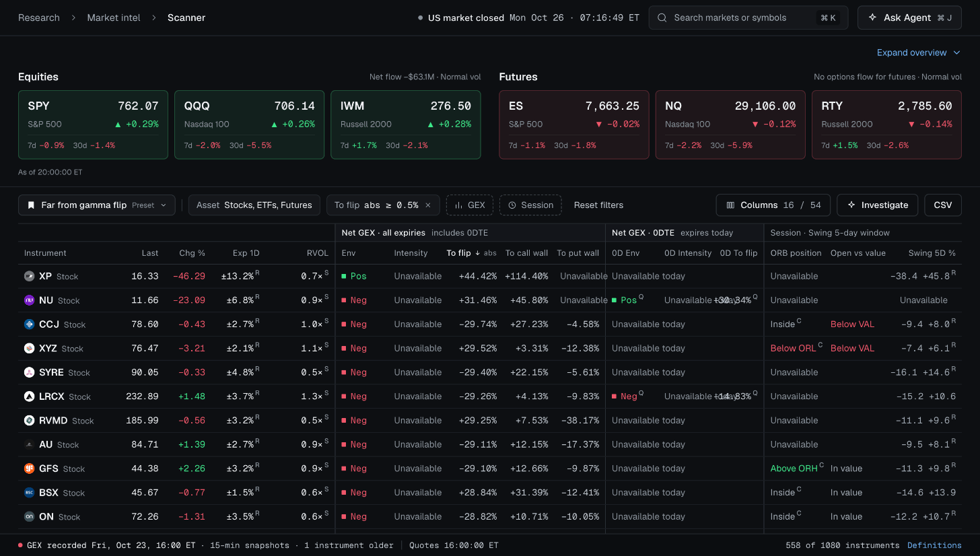This screenshot has height=556, width=980.
Task: Click the XP stock logo icon
Action: (x=30, y=276)
